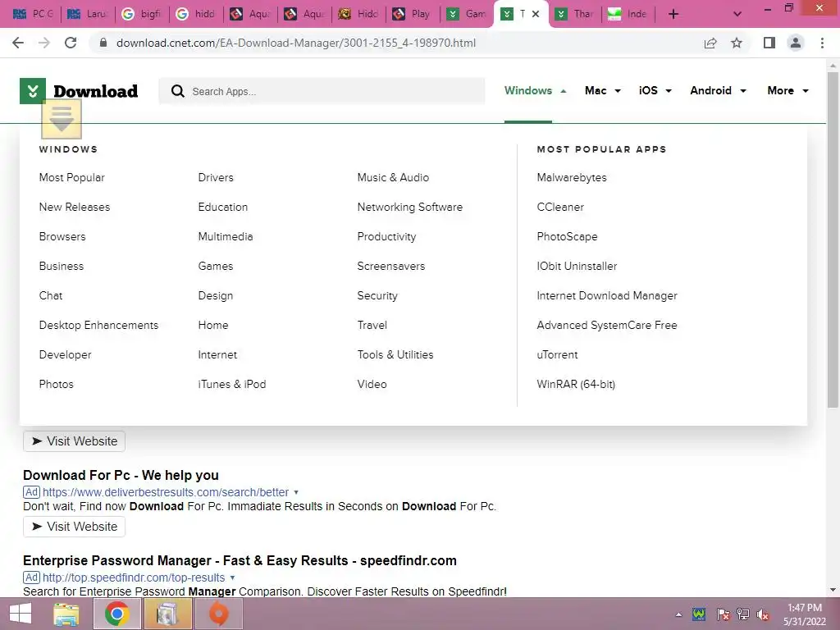This screenshot has height=630, width=840.
Task: Click the muted volume tray icon
Action: (763, 614)
